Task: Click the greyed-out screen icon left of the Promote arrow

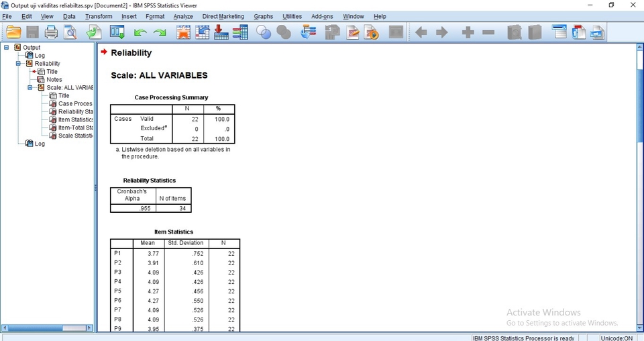Action: click(396, 32)
